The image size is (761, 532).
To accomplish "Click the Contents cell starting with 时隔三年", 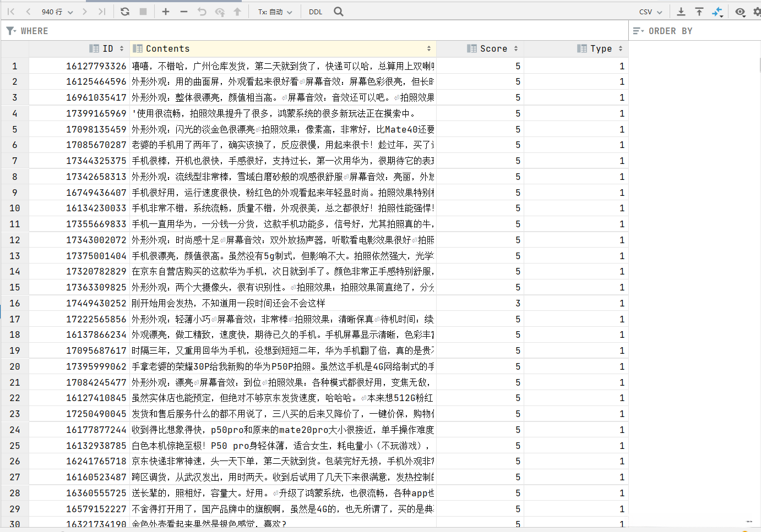I will pyautogui.click(x=283, y=350).
